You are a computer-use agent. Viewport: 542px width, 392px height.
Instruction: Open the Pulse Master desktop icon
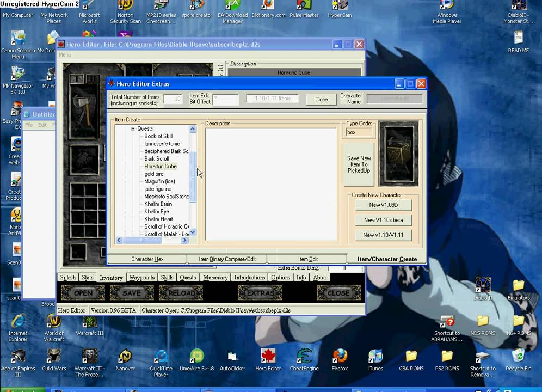click(304, 10)
